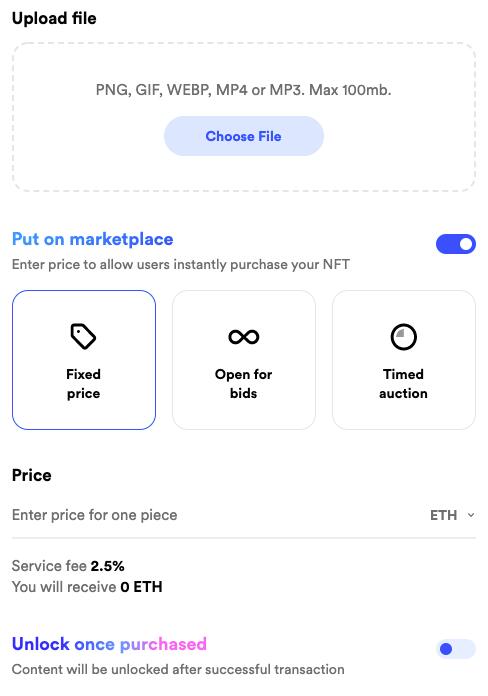Select the Timed auction label
The width and height of the screenshot is (488, 696).
(x=403, y=384)
